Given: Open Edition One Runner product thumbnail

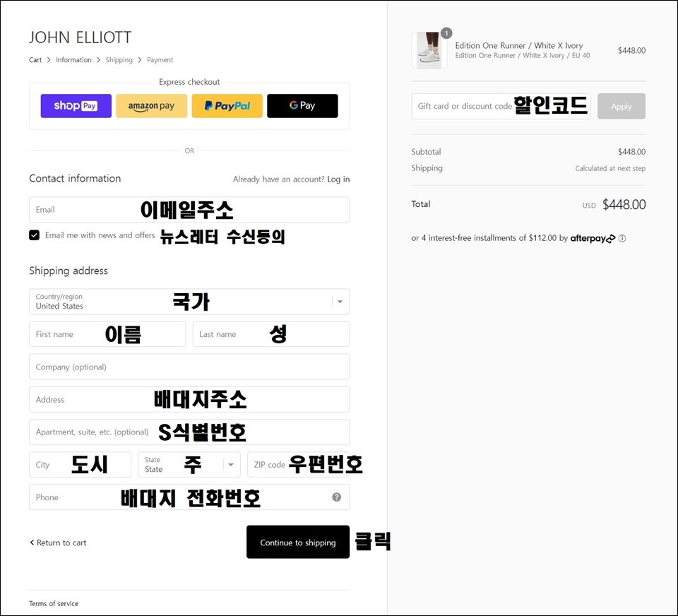Looking at the screenshot, I should [x=429, y=50].
